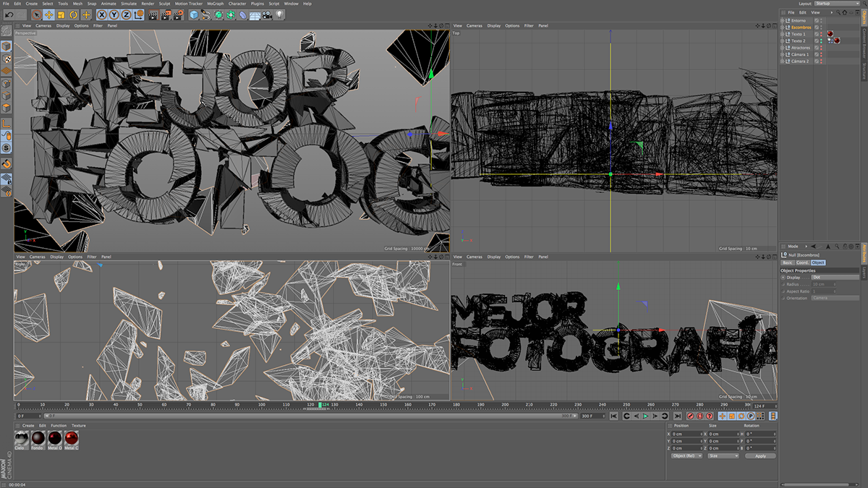Select the Escombros object

(801, 27)
